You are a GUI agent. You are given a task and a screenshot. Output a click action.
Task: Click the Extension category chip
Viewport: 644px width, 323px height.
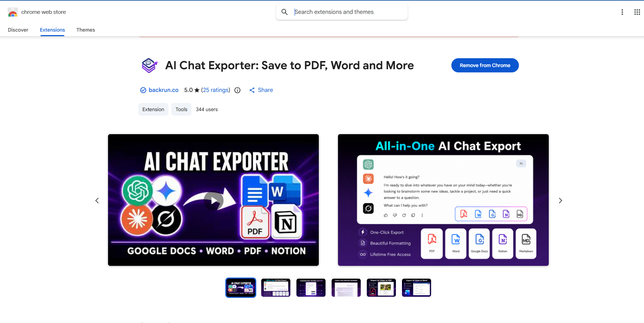point(153,109)
